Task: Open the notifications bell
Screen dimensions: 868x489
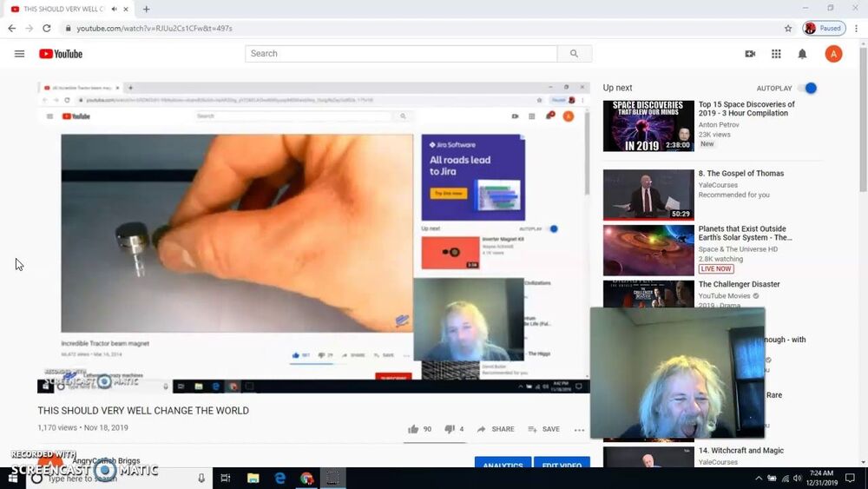Action: pyautogui.click(x=802, y=54)
